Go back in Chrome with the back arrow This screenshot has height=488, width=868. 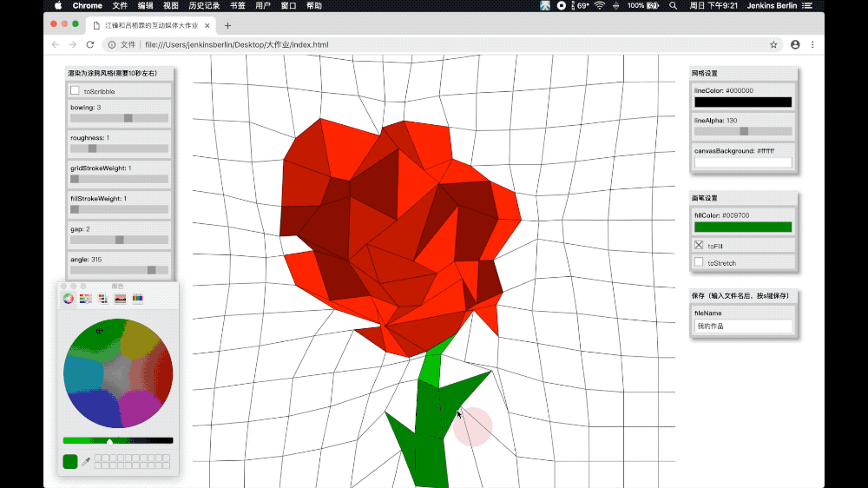(x=56, y=45)
